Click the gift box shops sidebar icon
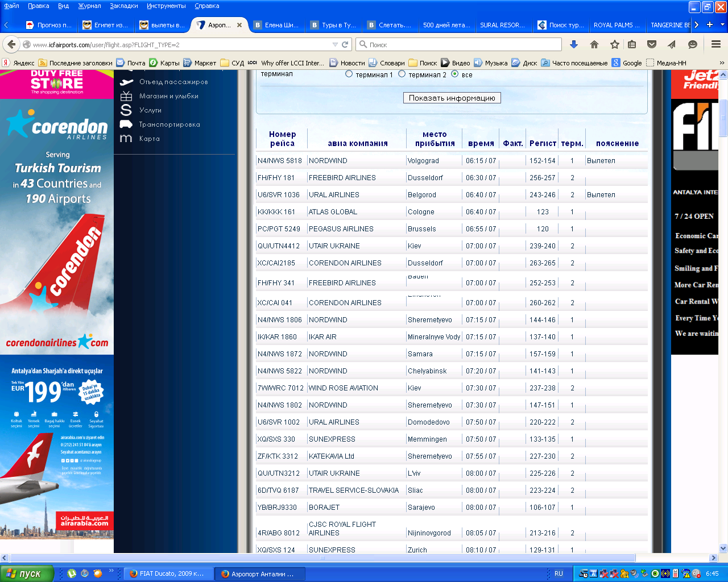728x582 pixels. (x=126, y=96)
